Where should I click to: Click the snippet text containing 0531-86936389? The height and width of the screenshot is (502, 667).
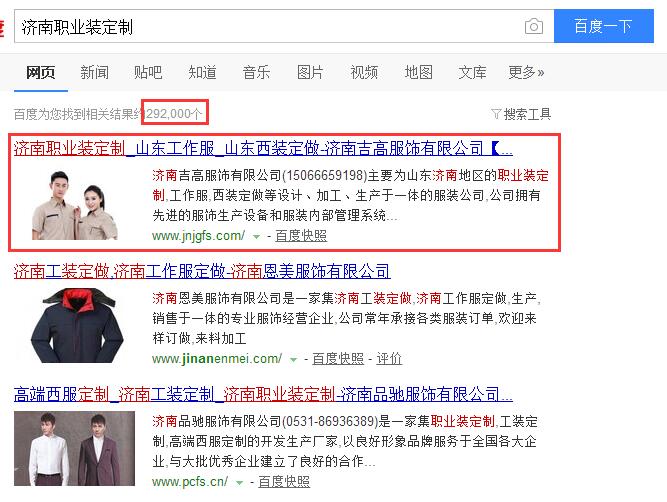345,441
